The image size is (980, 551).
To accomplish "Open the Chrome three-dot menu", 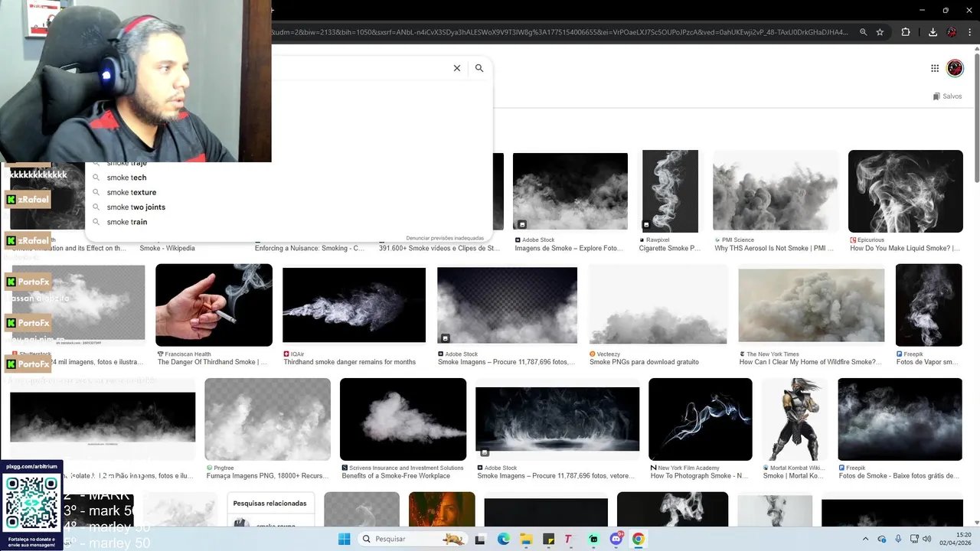I will click(971, 32).
